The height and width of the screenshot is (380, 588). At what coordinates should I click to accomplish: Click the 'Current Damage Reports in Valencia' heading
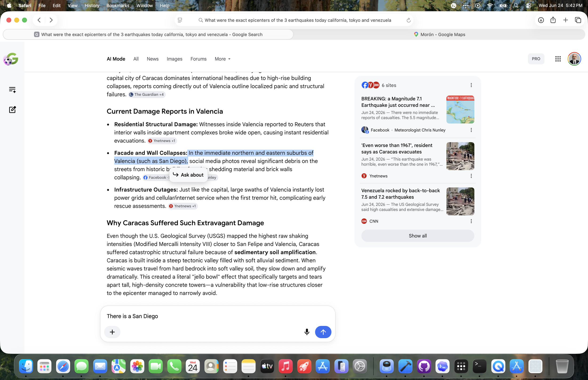165,111
